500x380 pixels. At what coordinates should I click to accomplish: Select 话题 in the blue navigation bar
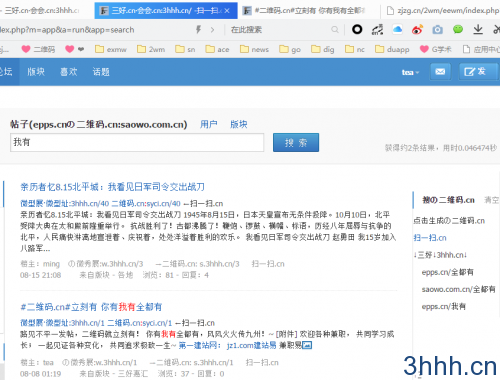pos(101,72)
